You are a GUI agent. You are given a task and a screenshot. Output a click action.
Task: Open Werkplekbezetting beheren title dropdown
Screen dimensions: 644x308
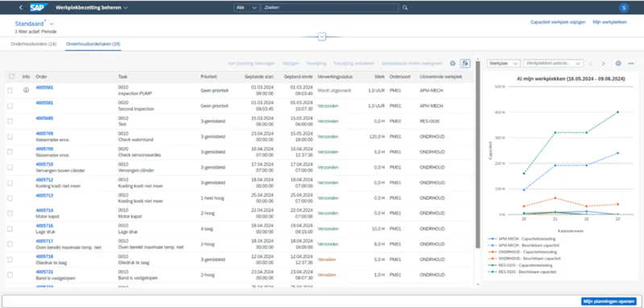[x=92, y=7]
